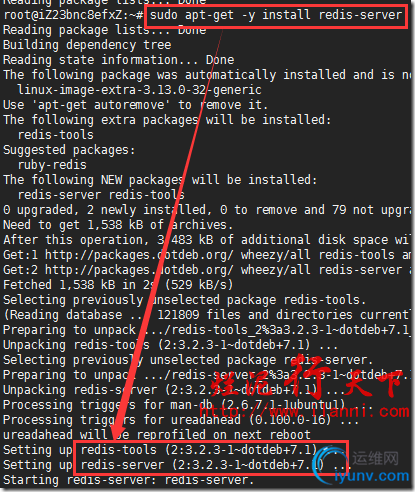Screen dimensions: 415x492
Task: Click the highlighted sudo apt-get install command
Action: pos(276,16)
